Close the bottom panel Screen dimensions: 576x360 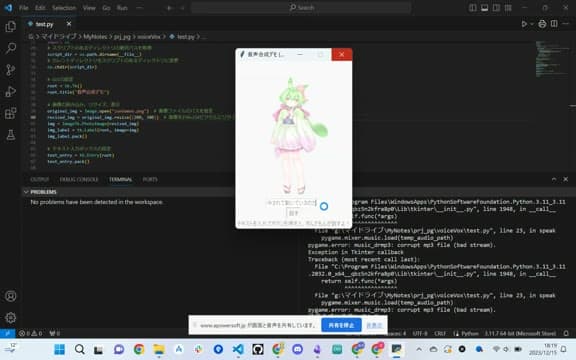[x=566, y=179]
